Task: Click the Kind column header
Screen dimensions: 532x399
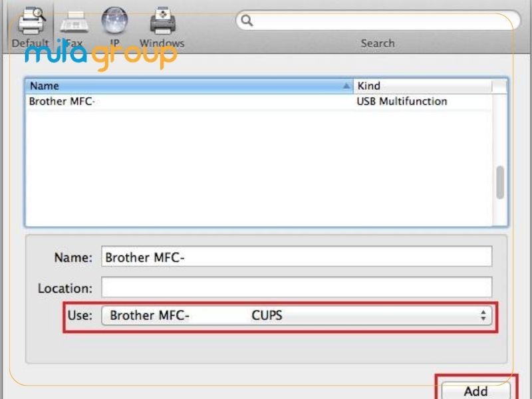Action: [422, 86]
